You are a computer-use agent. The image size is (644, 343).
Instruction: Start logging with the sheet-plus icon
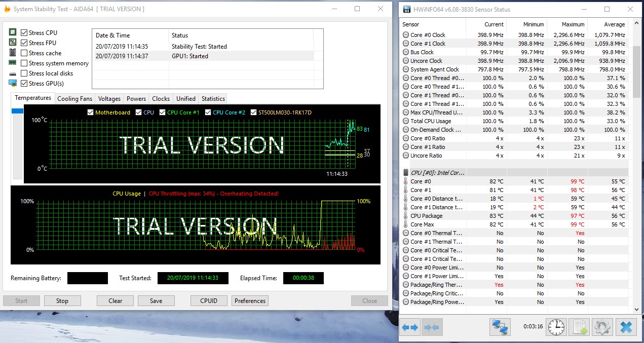click(x=580, y=327)
